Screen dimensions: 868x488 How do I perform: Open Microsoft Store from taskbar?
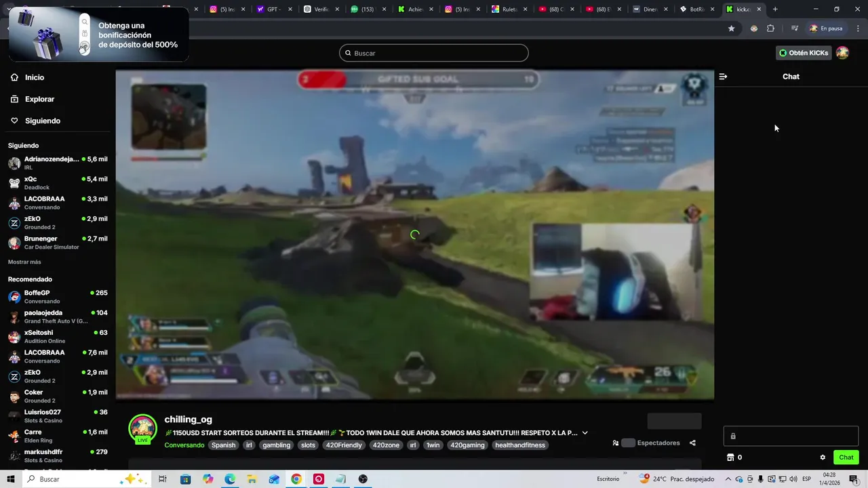[185, 479]
